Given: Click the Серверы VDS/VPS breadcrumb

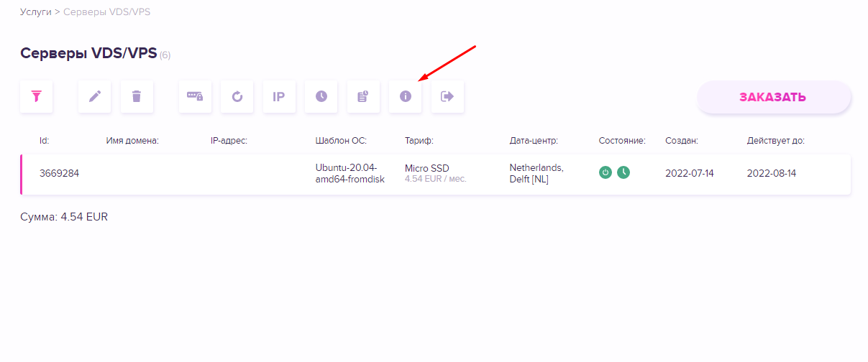Looking at the screenshot, I should click(106, 12).
